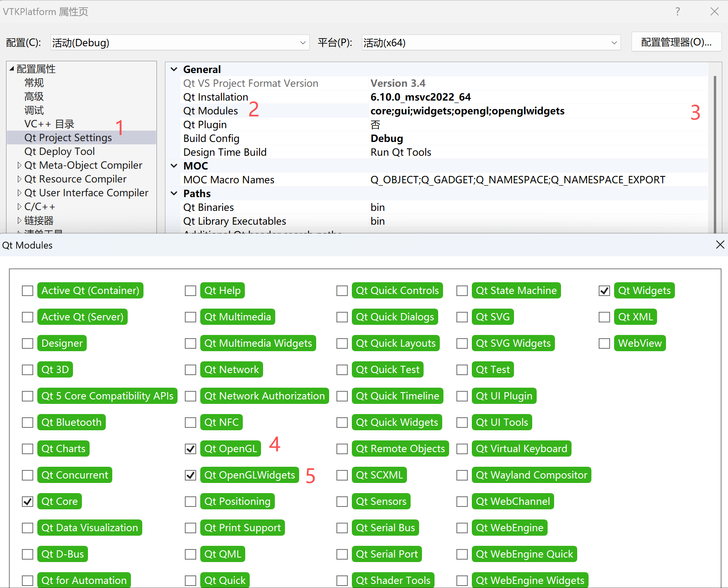The width and height of the screenshot is (728, 588).
Task: Click the property grid vertical scrollbar
Action: click(715, 154)
